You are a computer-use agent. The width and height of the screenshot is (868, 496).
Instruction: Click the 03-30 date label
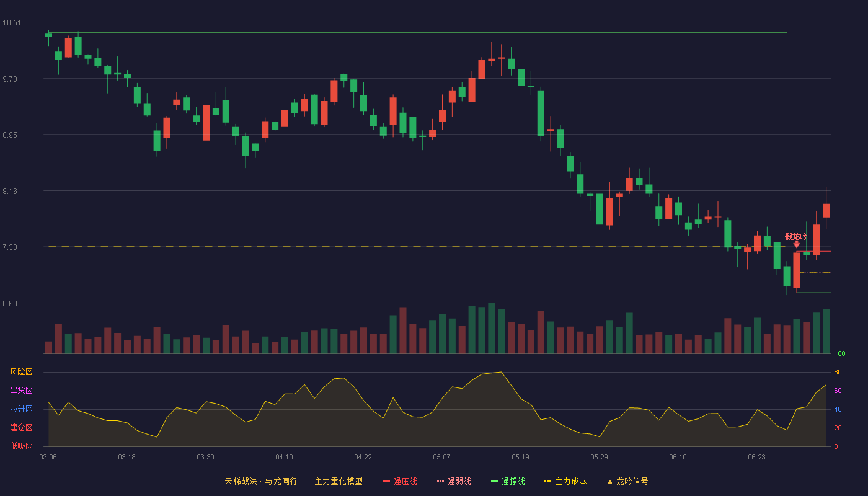[x=205, y=457]
